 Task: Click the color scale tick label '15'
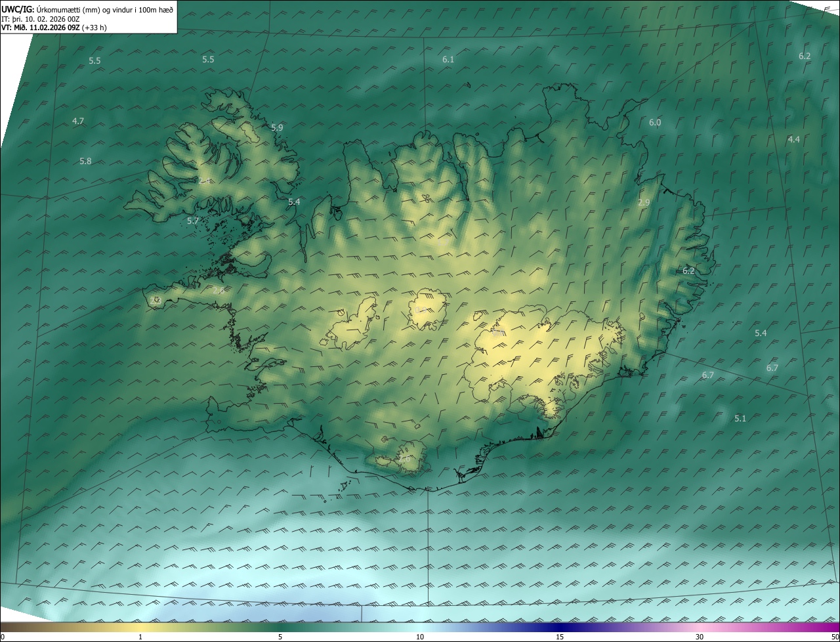tap(560, 637)
